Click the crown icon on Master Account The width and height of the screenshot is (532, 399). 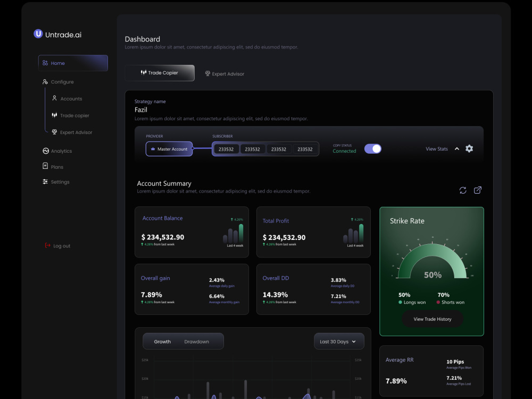pos(153,148)
